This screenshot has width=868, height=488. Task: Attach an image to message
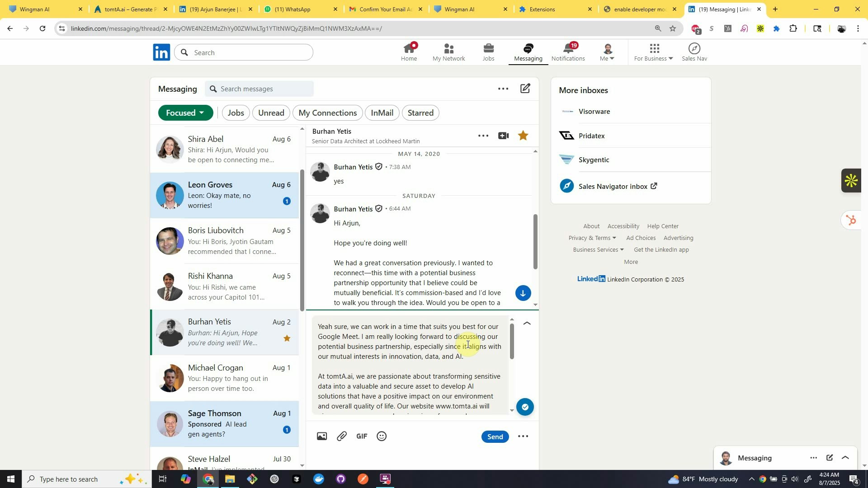pyautogui.click(x=322, y=436)
